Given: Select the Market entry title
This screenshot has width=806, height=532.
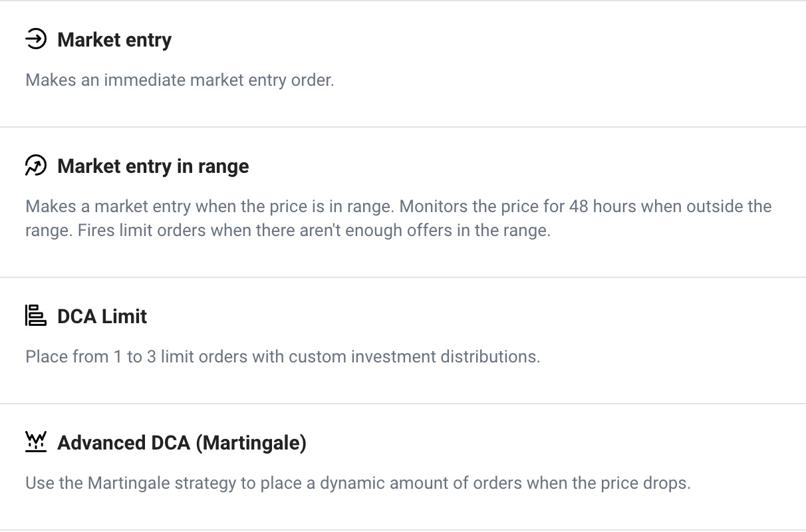Looking at the screenshot, I should click(114, 40).
